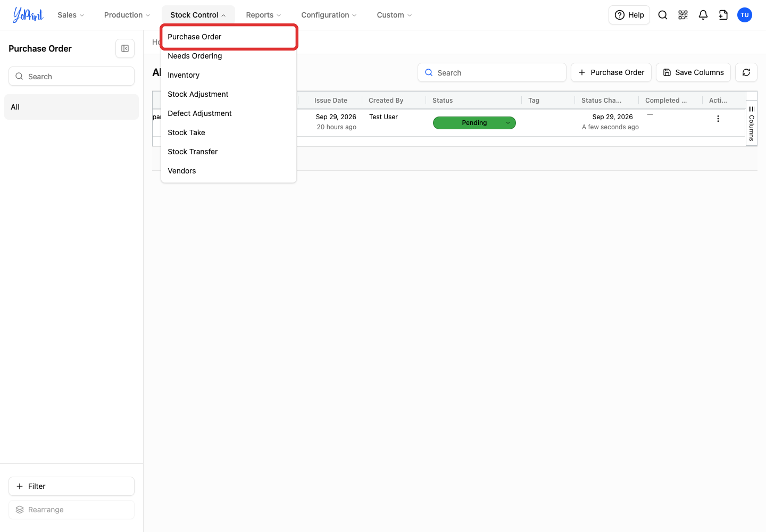Focus the sidebar Search field

click(x=71, y=76)
